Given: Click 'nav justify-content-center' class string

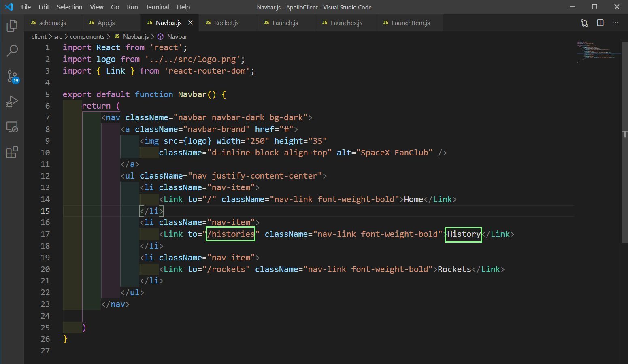Looking at the screenshot, I should pos(255,176).
